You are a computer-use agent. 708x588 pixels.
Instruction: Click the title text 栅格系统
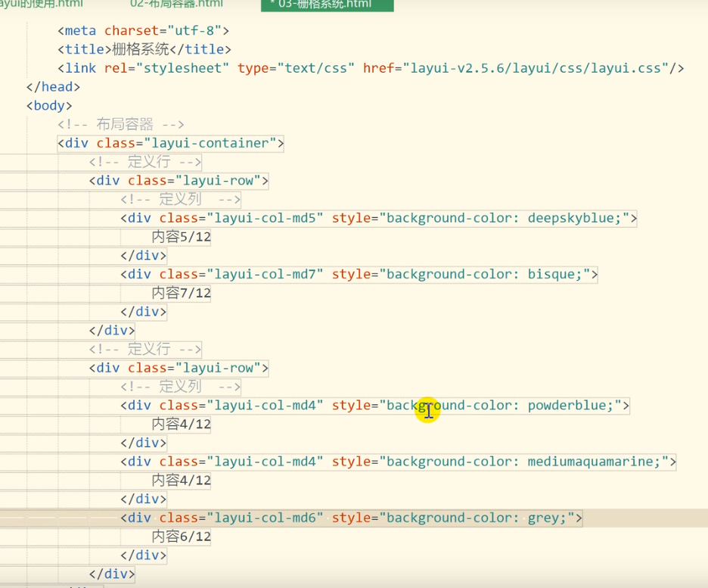coord(141,49)
